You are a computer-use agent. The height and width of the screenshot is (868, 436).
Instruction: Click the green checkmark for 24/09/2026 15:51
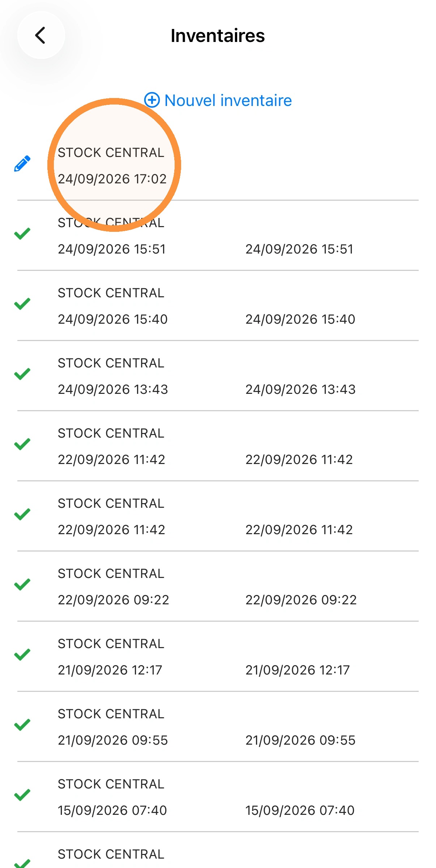pos(22,234)
